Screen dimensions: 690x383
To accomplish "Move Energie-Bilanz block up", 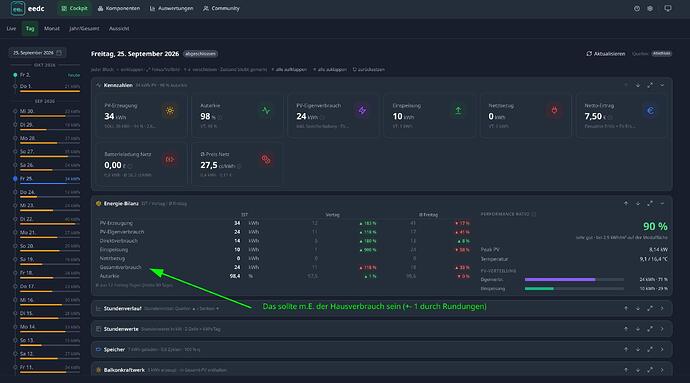I will pyautogui.click(x=626, y=203).
